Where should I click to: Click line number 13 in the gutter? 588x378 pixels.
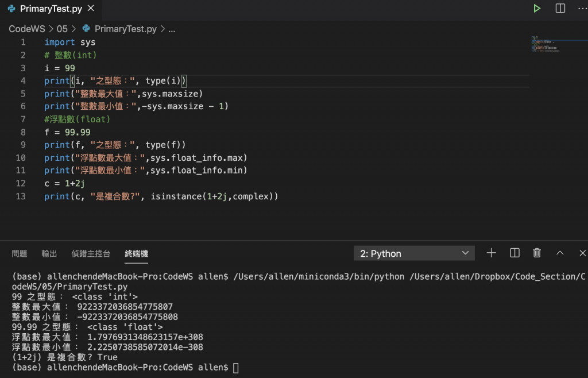click(21, 196)
